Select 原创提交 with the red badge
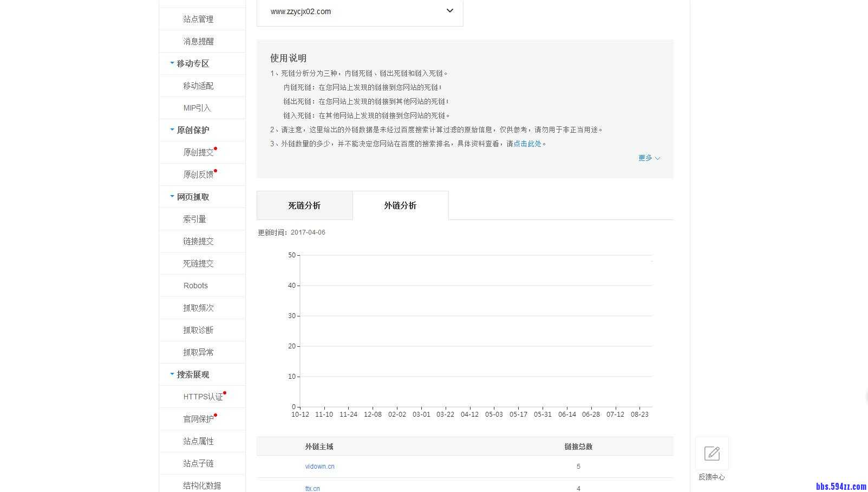The width and height of the screenshot is (868, 492). pos(198,152)
